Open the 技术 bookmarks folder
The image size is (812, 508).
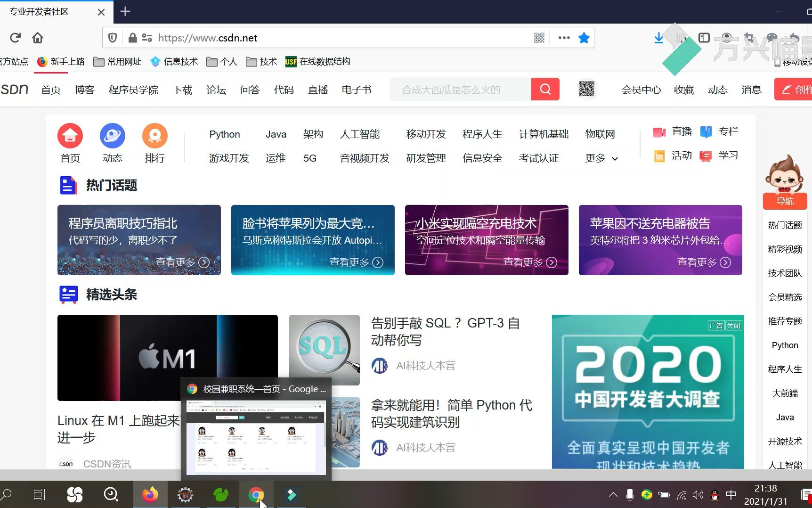coord(261,61)
